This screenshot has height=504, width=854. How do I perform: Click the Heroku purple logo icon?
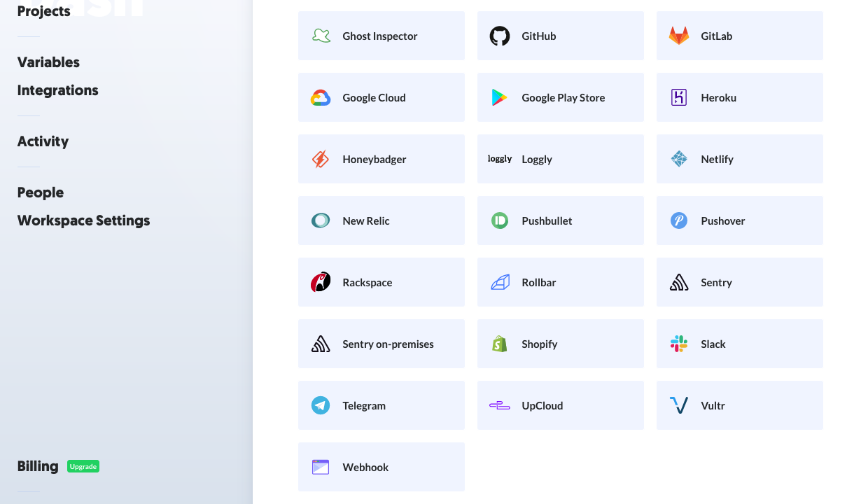(x=679, y=97)
